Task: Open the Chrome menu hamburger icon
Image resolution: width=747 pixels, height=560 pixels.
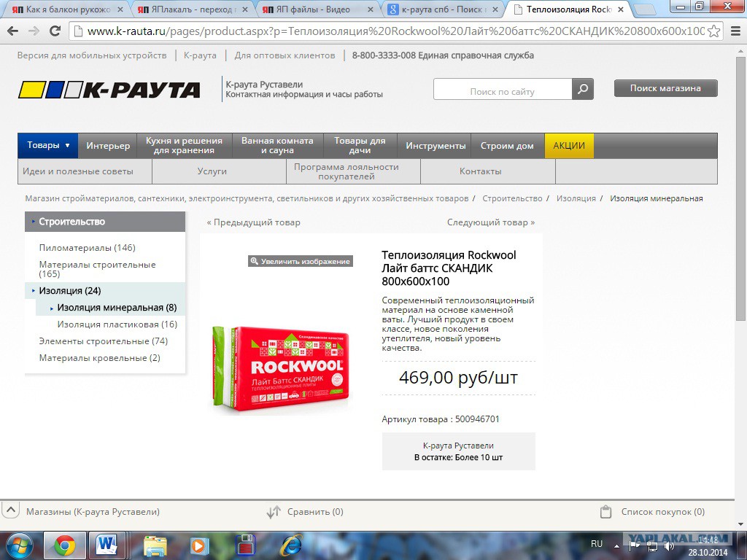Action: (x=735, y=31)
